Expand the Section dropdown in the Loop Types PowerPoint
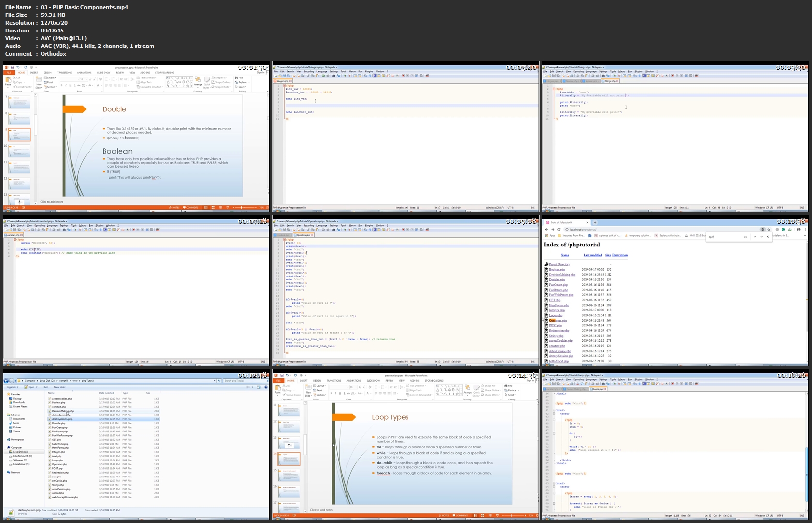 (320, 395)
